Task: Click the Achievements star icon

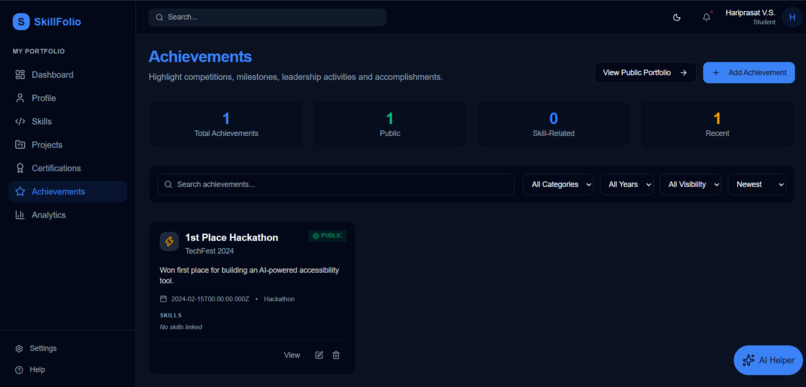Action: pos(20,191)
